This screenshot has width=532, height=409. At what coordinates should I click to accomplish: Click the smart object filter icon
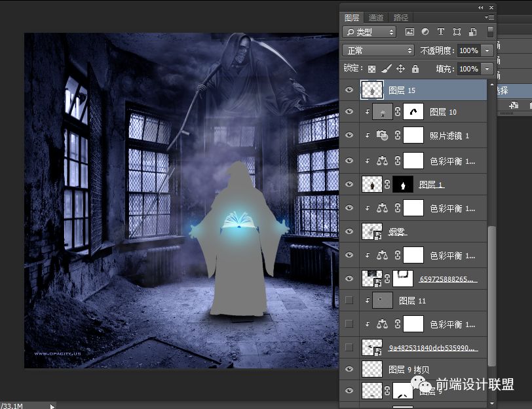[x=472, y=32]
